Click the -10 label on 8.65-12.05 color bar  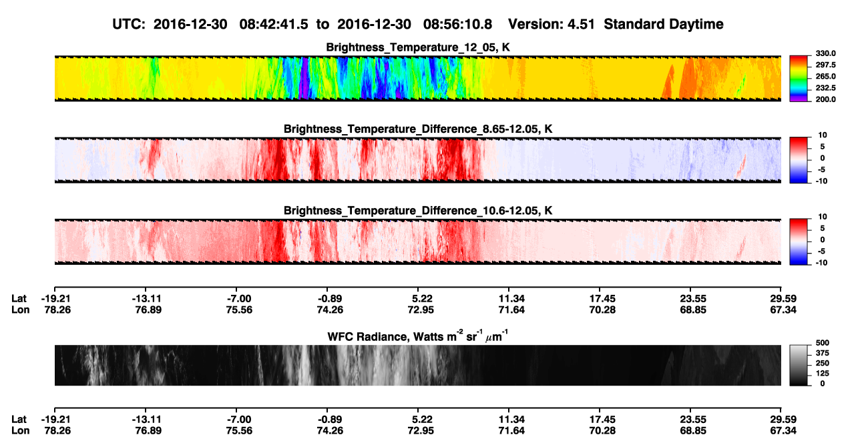tap(821, 181)
